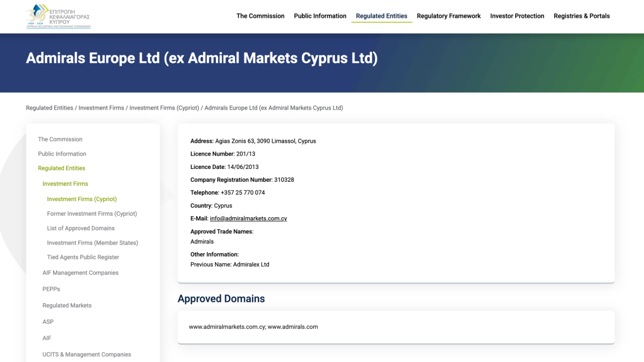
Task: Click the Cyprus Securities and Exchange Commission logo
Action: click(x=58, y=16)
